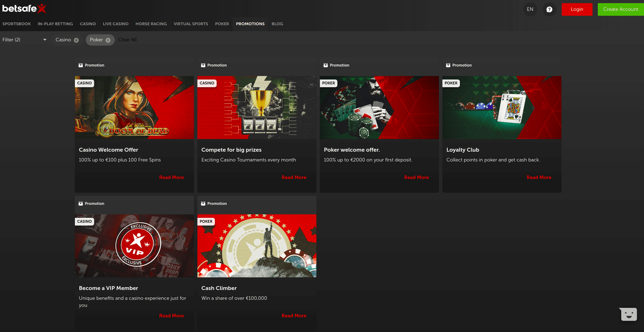Clear all active filters
The height and width of the screenshot is (332, 644).
(127, 40)
